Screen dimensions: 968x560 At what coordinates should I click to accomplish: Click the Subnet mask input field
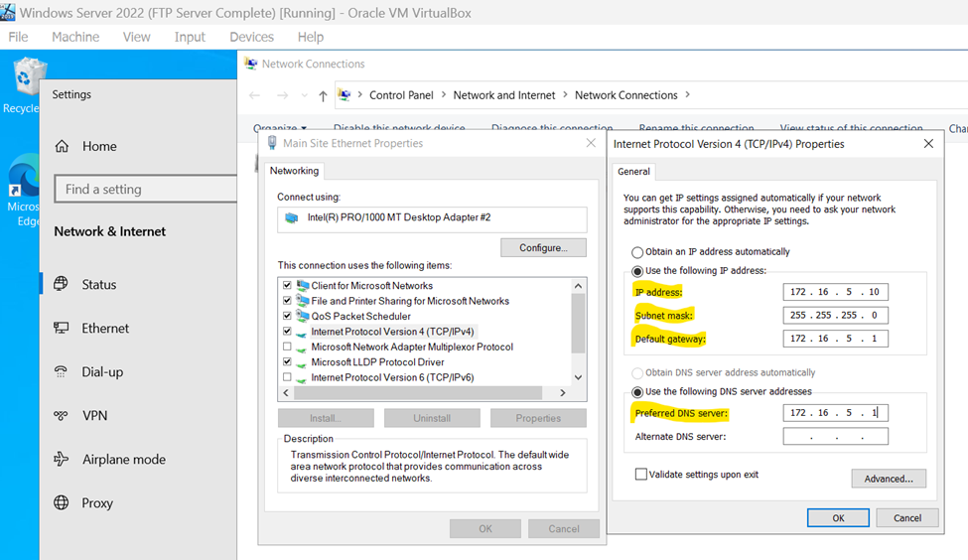tap(835, 315)
